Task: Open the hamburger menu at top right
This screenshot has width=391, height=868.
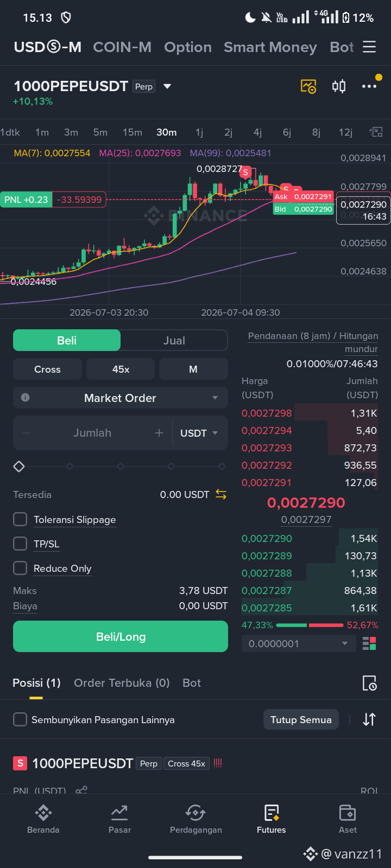Action: [x=369, y=47]
